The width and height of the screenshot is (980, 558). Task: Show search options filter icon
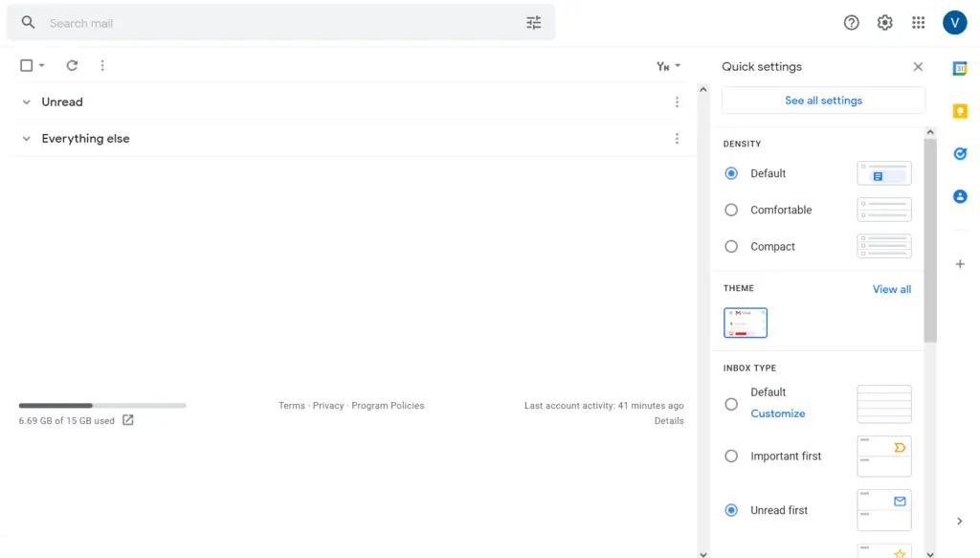click(x=534, y=23)
